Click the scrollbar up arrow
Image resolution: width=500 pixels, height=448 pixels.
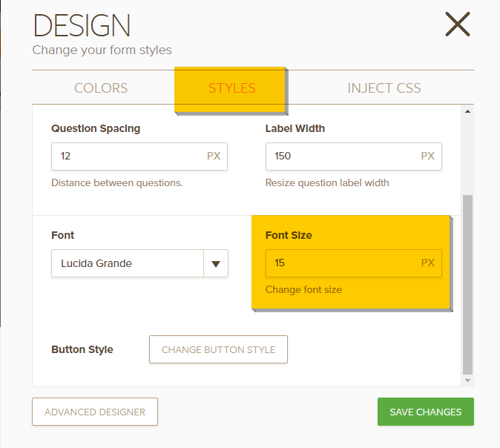pyautogui.click(x=467, y=112)
